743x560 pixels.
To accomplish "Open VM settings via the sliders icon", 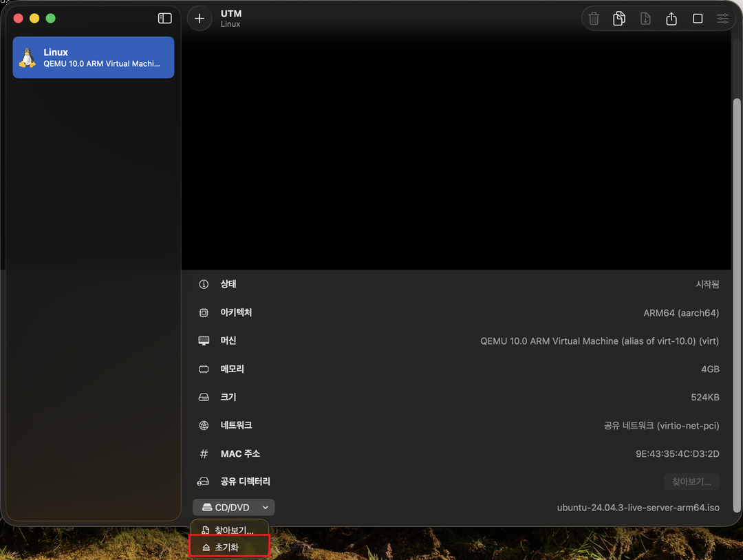I will click(x=723, y=19).
